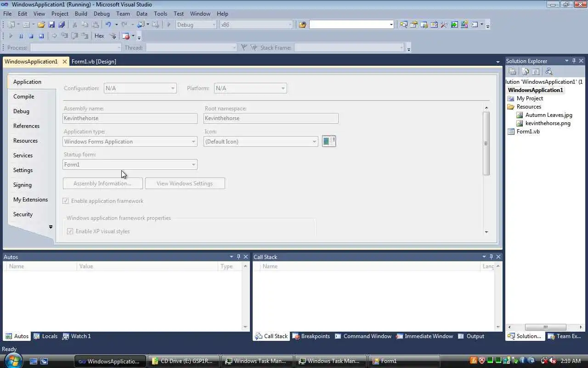
Task: Open the Application type combo box
Action: pos(130,142)
